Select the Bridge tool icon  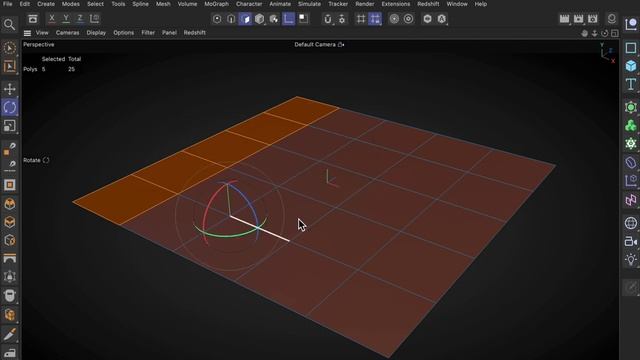(x=9, y=258)
